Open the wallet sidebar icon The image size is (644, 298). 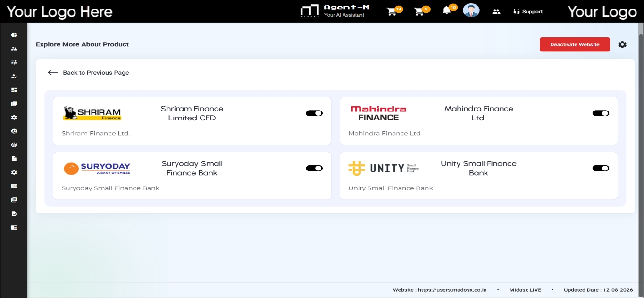click(14, 227)
